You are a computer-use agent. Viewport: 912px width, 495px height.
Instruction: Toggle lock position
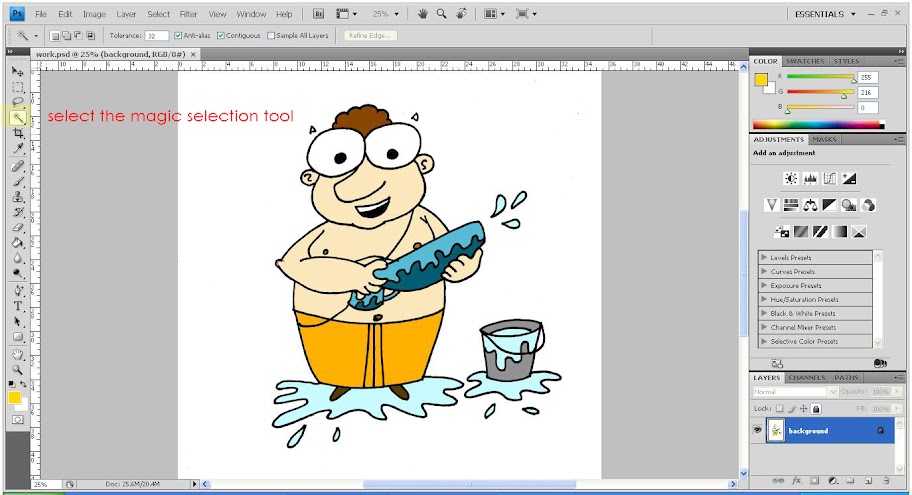804,409
